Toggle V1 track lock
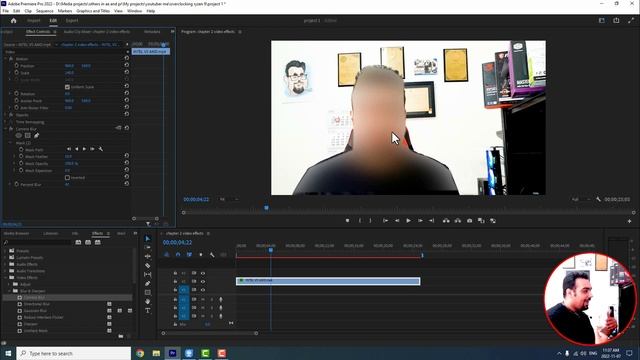Viewport: 640px width, 360px height. coord(175,290)
